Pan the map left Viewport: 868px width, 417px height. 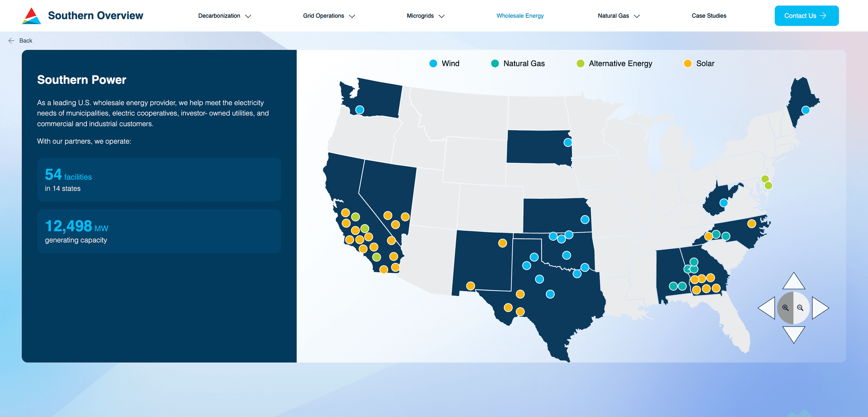point(766,308)
